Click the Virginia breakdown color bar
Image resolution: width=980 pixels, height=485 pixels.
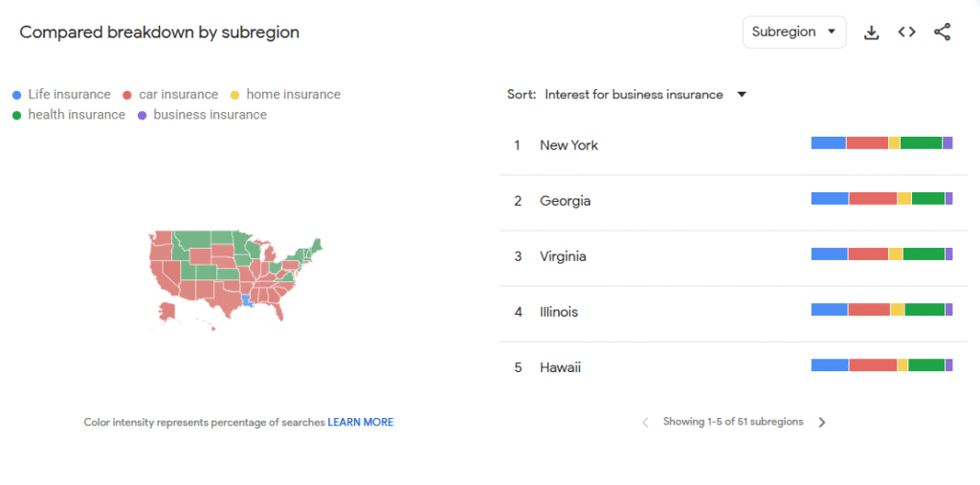881,254
